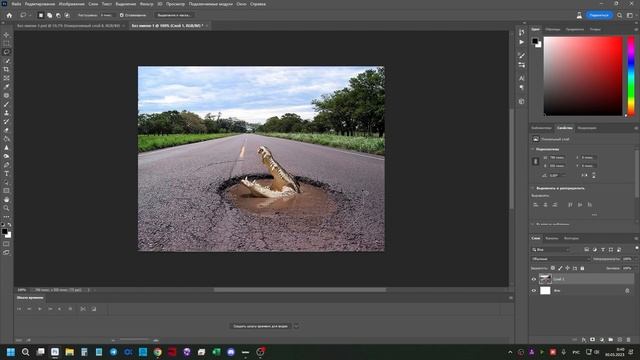Switch to the Образцы swatches tab

(553, 29)
